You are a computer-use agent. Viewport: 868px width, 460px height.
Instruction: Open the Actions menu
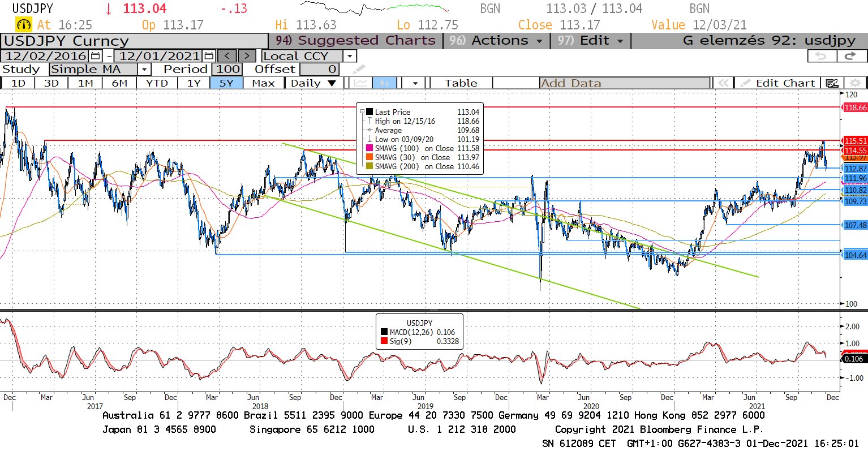(x=496, y=41)
